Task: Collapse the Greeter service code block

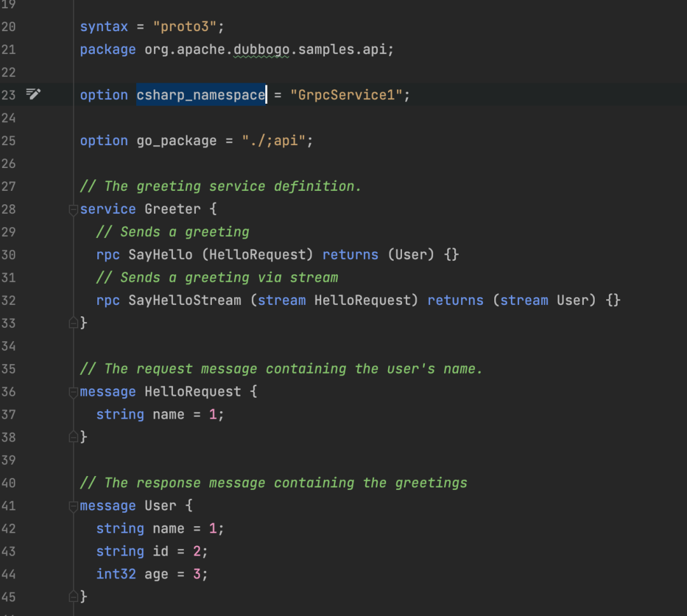Action: [x=73, y=210]
